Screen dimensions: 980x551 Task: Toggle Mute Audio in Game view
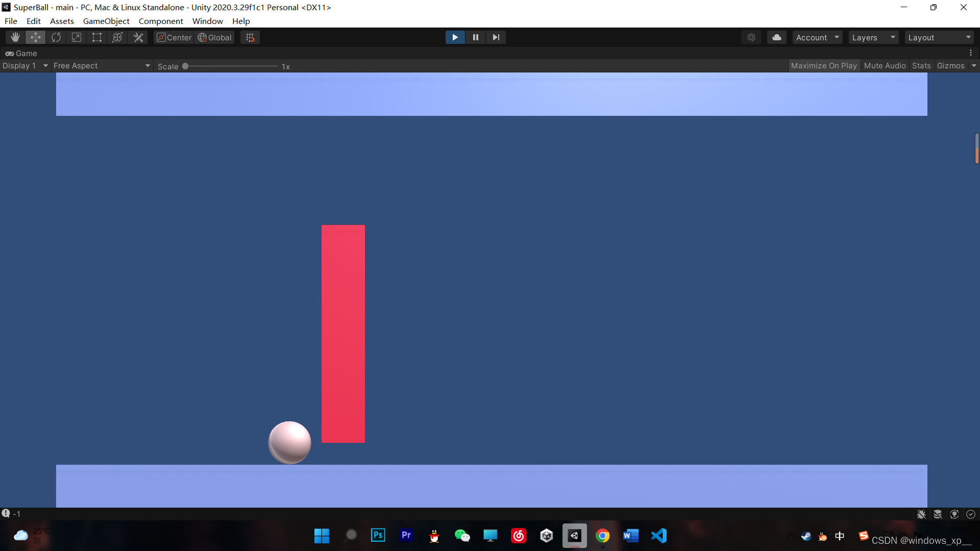click(885, 66)
